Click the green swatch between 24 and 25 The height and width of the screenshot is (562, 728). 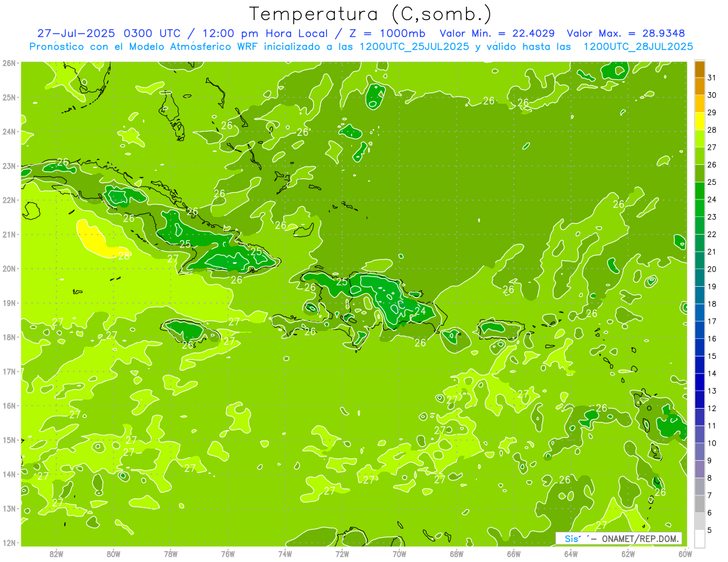click(x=699, y=190)
